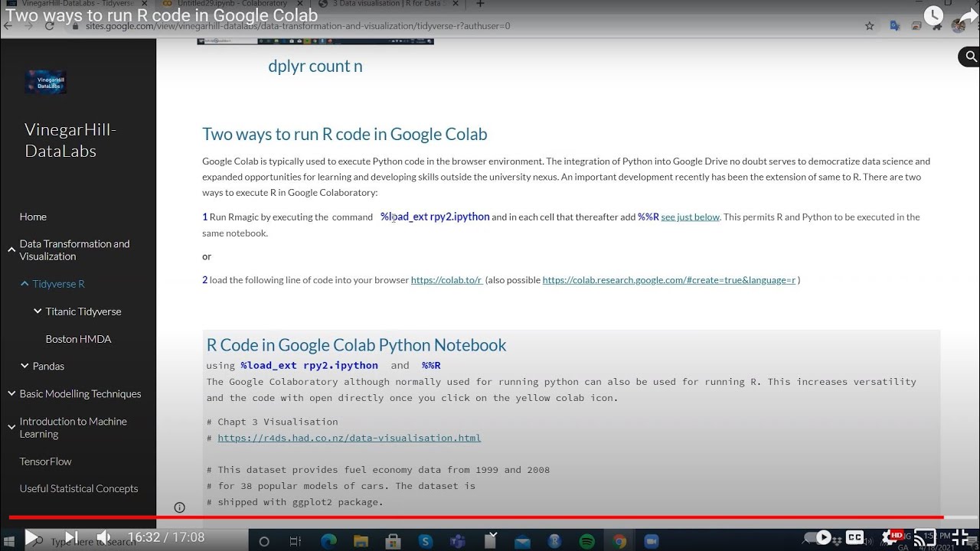The width and height of the screenshot is (980, 551).
Task: Go to Home in sidebar
Action: tap(33, 217)
